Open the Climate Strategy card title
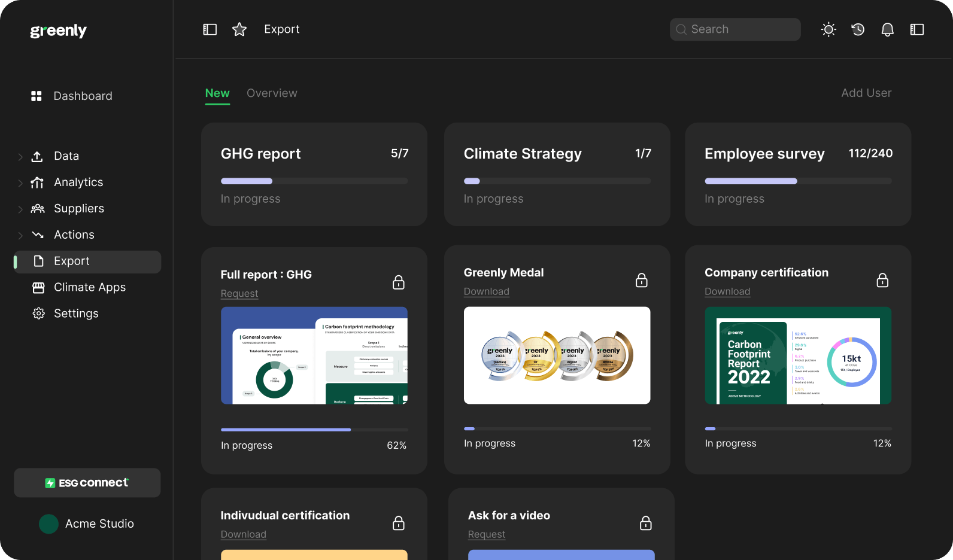The image size is (953, 560). [523, 154]
